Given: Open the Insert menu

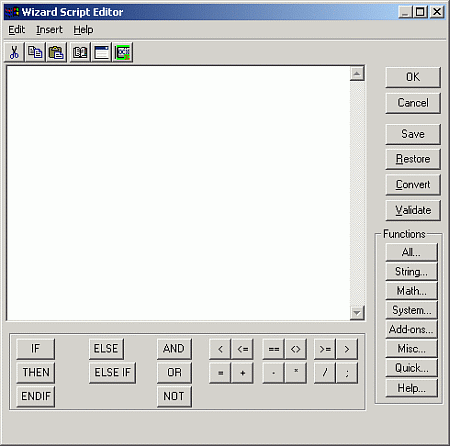Looking at the screenshot, I should coord(49,30).
